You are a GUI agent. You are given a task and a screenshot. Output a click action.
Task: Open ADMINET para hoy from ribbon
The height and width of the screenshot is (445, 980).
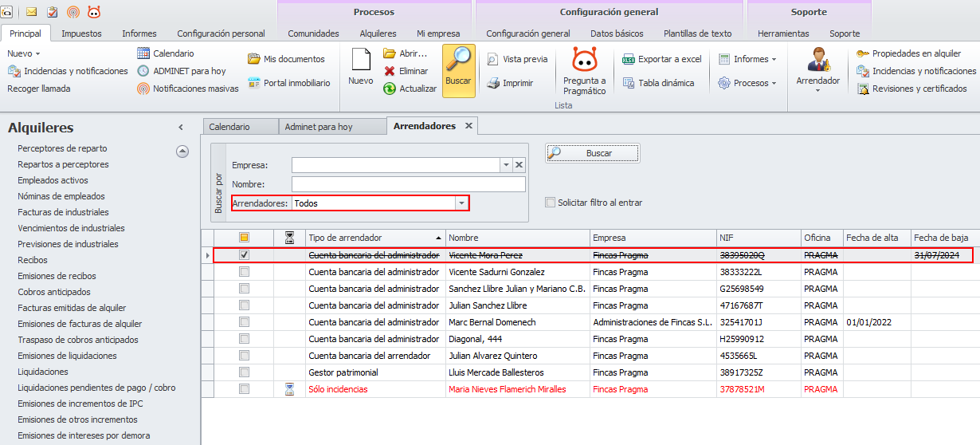181,71
